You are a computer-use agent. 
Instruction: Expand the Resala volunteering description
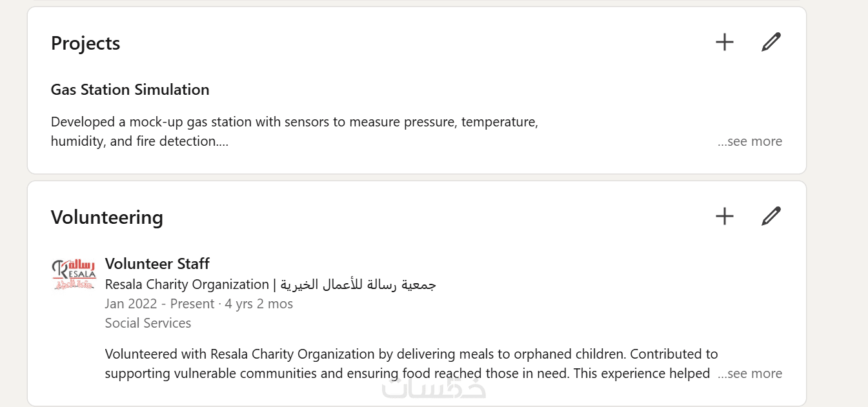(750, 373)
